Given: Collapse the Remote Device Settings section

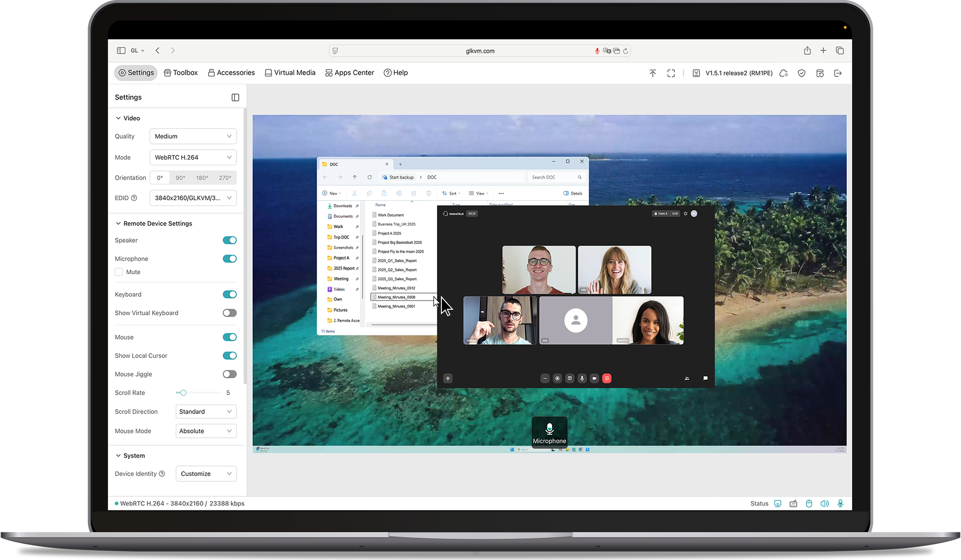Looking at the screenshot, I should point(118,223).
